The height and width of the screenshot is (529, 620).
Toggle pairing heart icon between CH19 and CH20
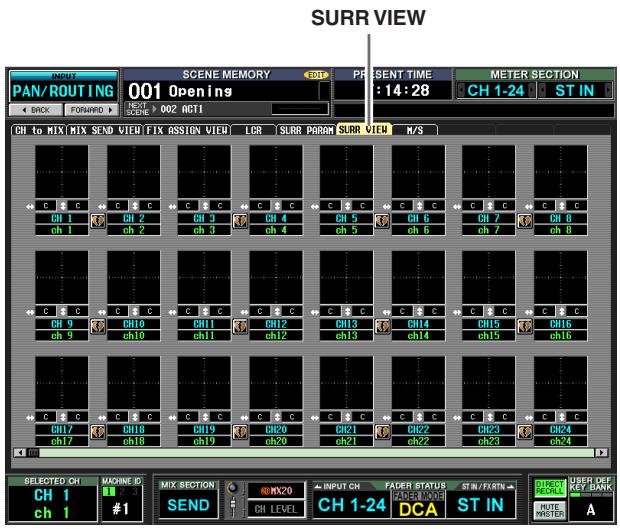pos(240,432)
